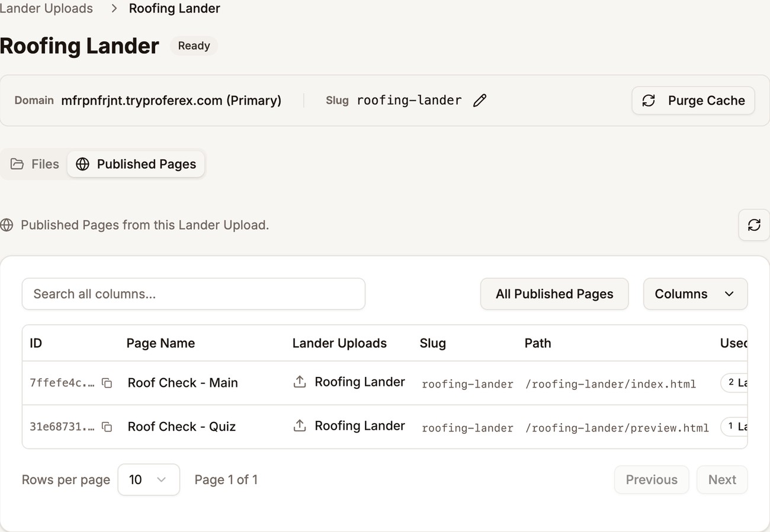
Task: Click the upload icon in Roof Check - Main row
Action: coord(300,382)
